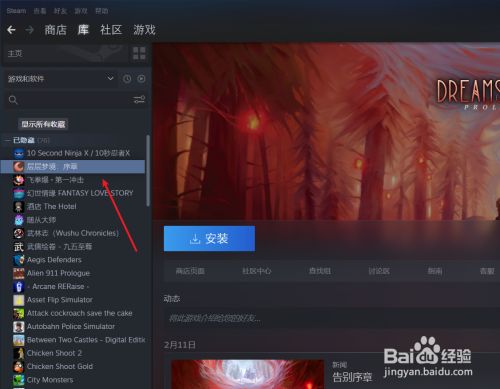Select 酒店 The Hotel row
Image resolution: width=500 pixels, height=389 pixels.
click(x=73, y=207)
